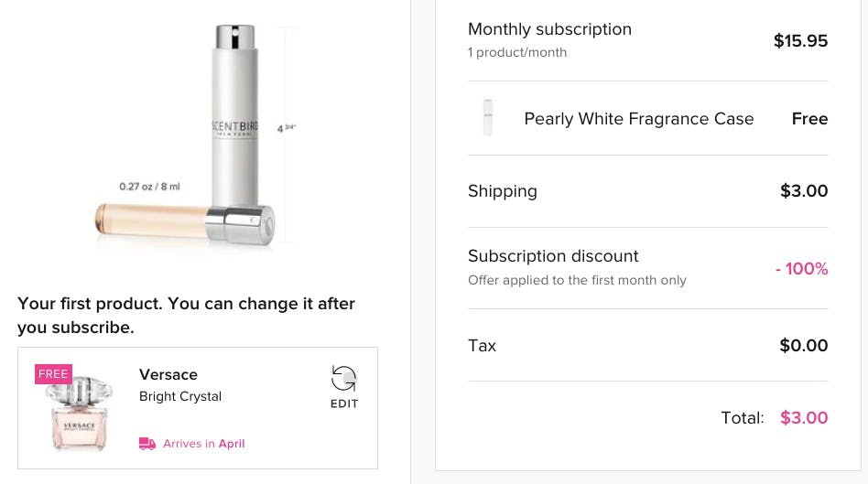This screenshot has height=484, width=868.
Task: Click the pink -100% discount value
Action: [x=801, y=269]
